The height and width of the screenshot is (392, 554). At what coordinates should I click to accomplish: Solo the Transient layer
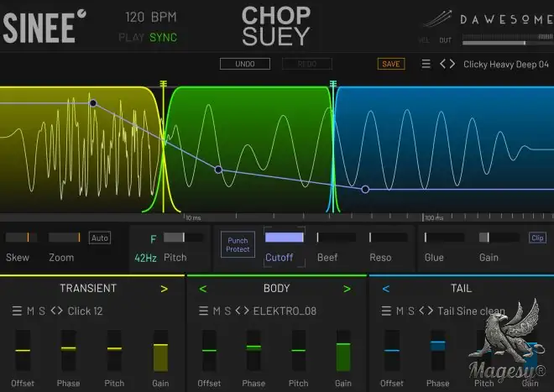[42, 311]
